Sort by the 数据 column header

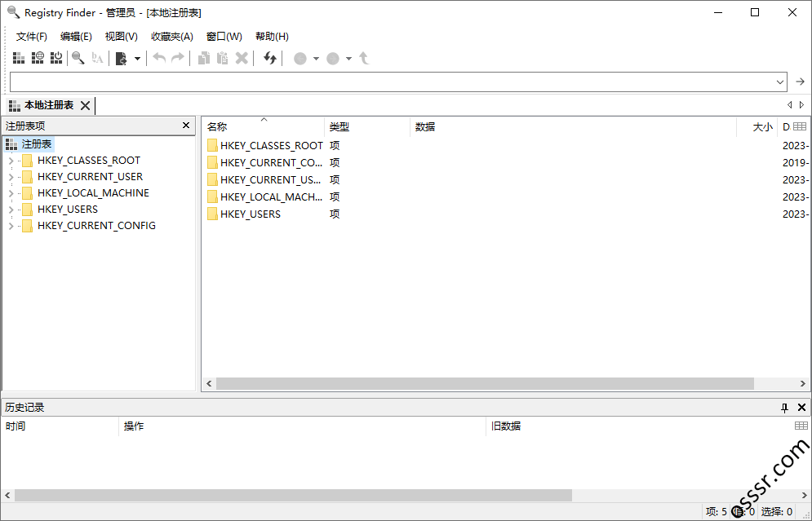(x=573, y=126)
